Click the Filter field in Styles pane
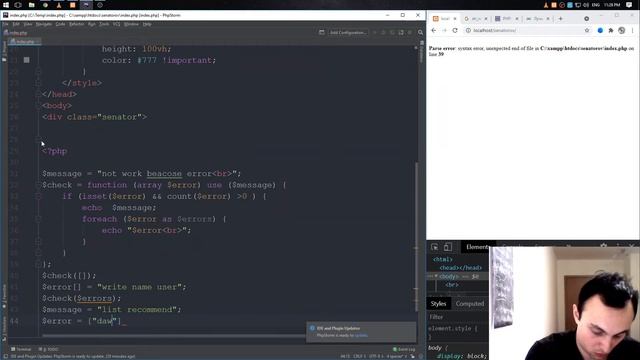This screenshot has height=360, width=640. pyautogui.click(x=457, y=317)
